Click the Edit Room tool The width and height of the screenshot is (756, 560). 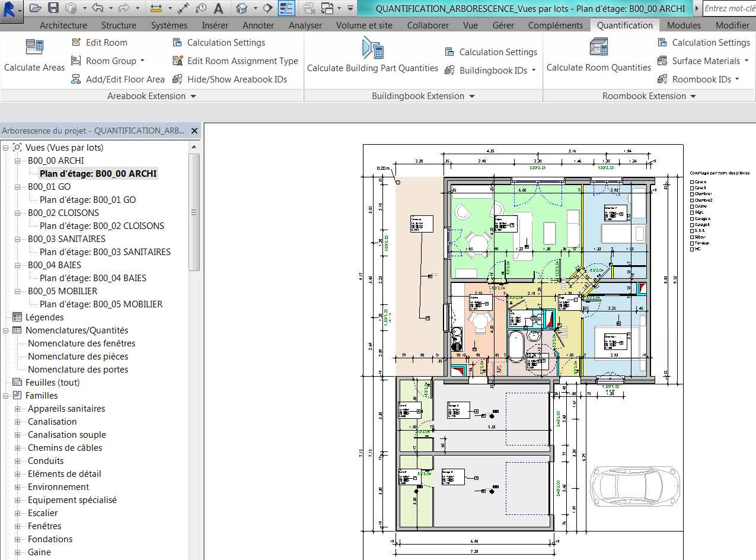coord(99,43)
